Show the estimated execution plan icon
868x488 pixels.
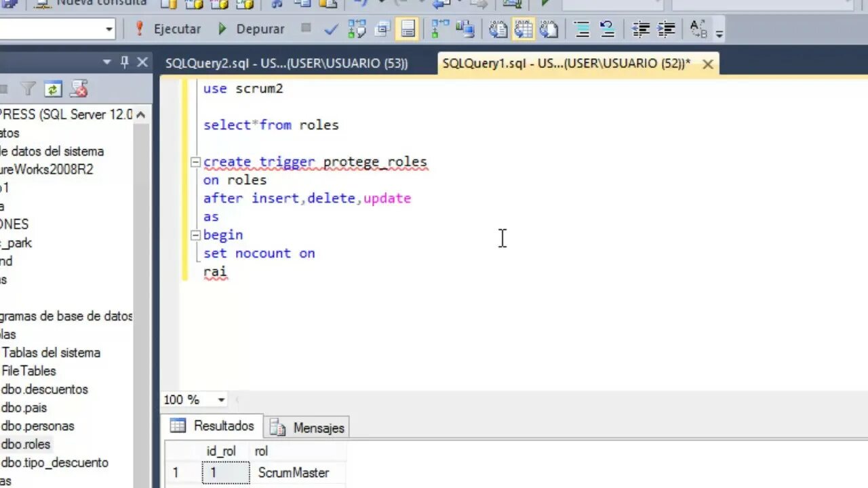coord(357,29)
